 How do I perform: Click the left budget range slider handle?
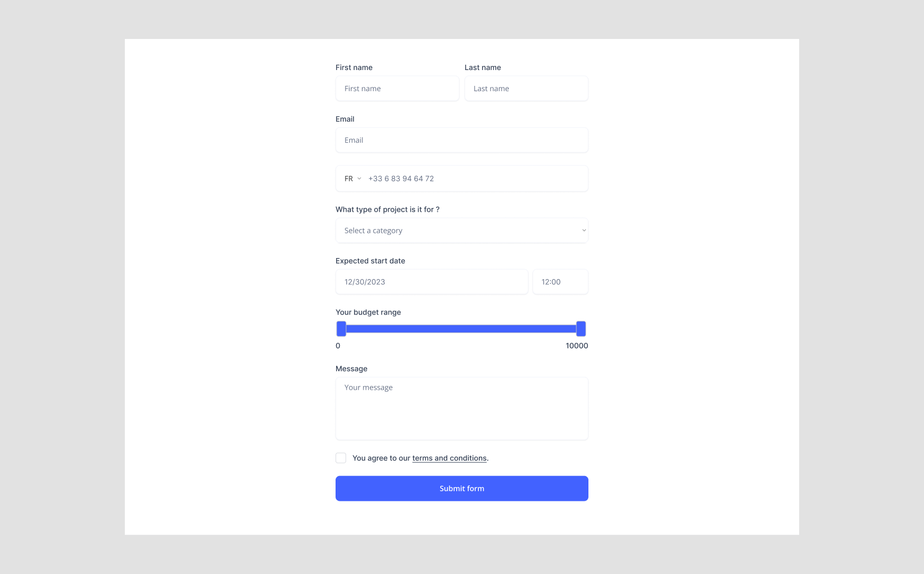point(341,328)
